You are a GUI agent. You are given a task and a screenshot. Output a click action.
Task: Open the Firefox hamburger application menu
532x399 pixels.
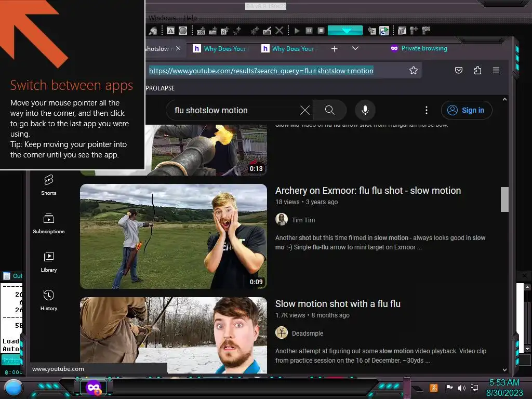pyautogui.click(x=496, y=70)
